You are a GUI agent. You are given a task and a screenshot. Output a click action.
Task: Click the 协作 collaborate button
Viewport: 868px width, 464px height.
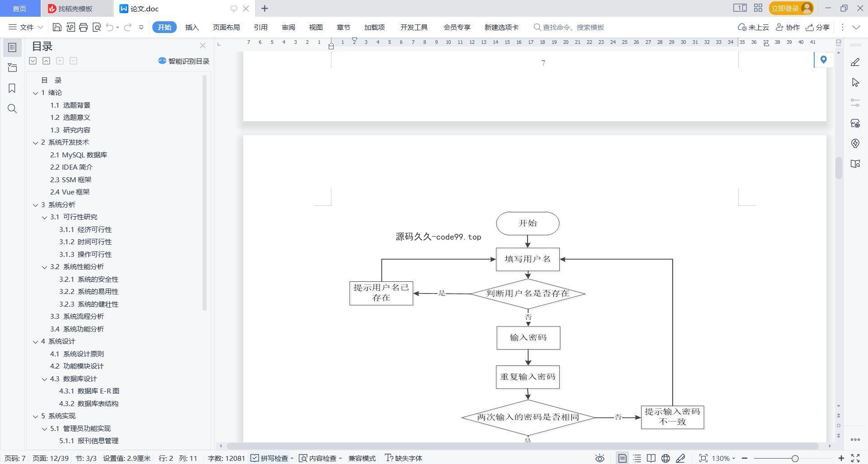pyautogui.click(x=788, y=27)
